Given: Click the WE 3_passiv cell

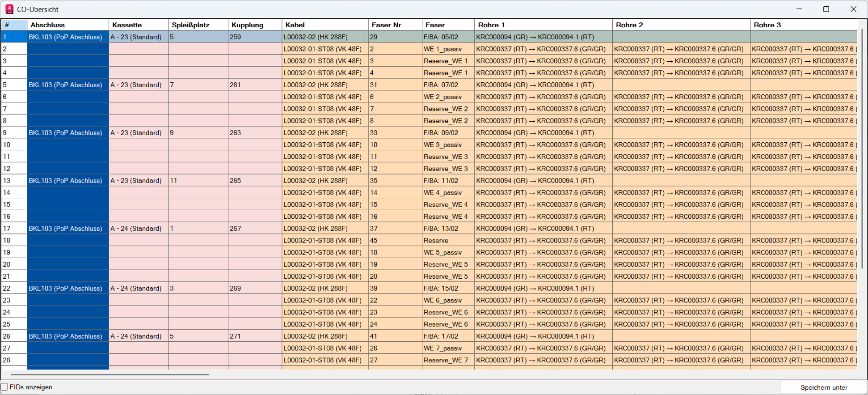Looking at the screenshot, I should click(448, 145).
